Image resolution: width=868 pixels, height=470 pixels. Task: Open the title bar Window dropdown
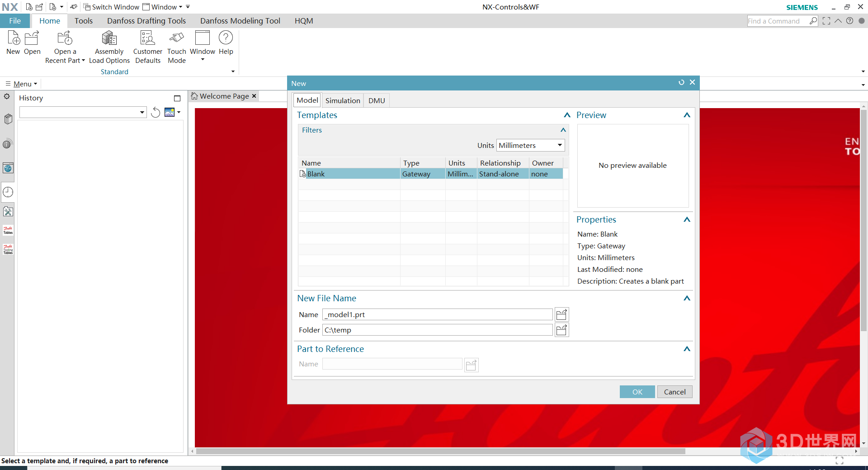pyautogui.click(x=162, y=7)
